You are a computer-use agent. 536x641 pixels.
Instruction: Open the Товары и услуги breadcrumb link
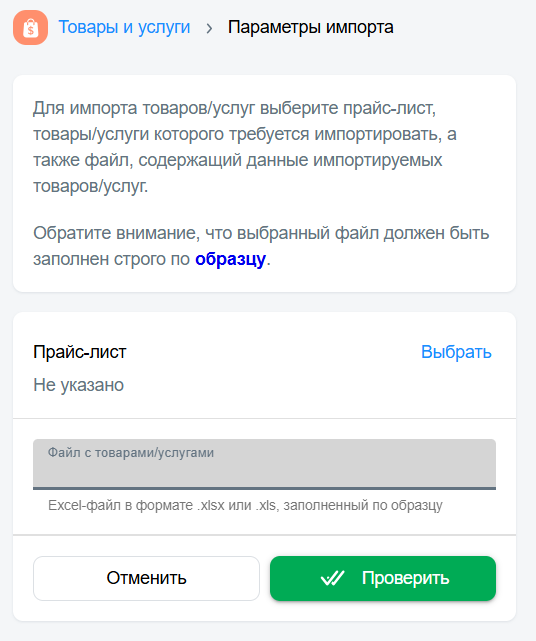[124, 27]
